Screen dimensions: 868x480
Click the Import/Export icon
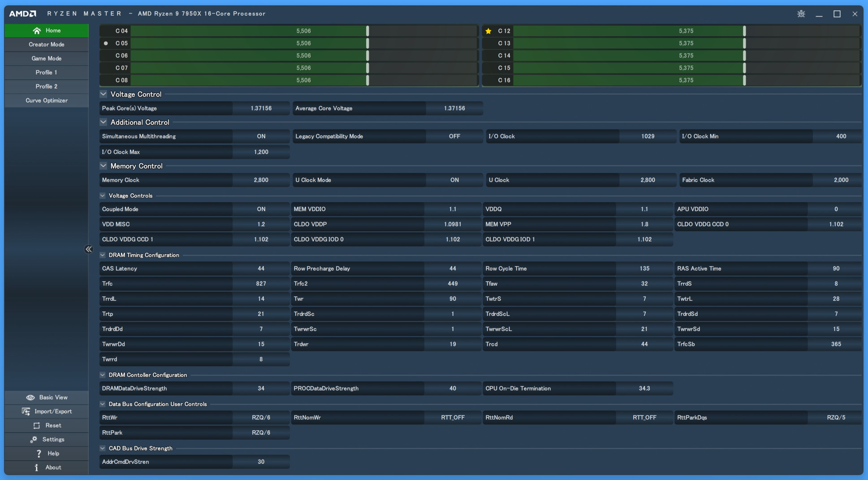pyautogui.click(x=26, y=411)
